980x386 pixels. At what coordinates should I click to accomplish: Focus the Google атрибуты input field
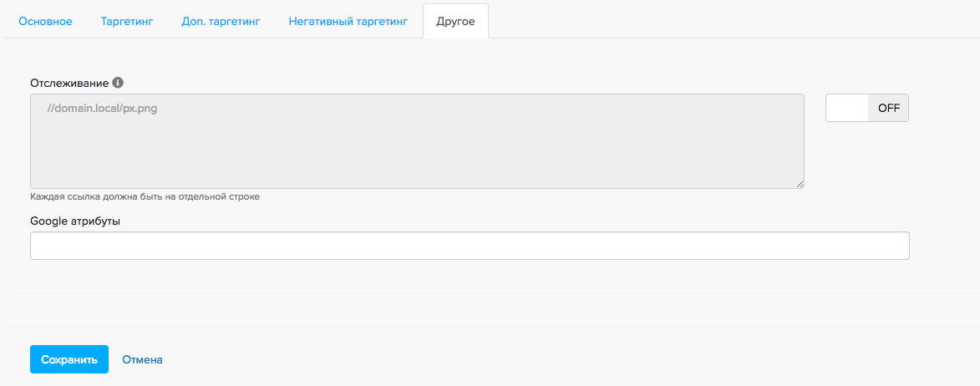pos(470,246)
